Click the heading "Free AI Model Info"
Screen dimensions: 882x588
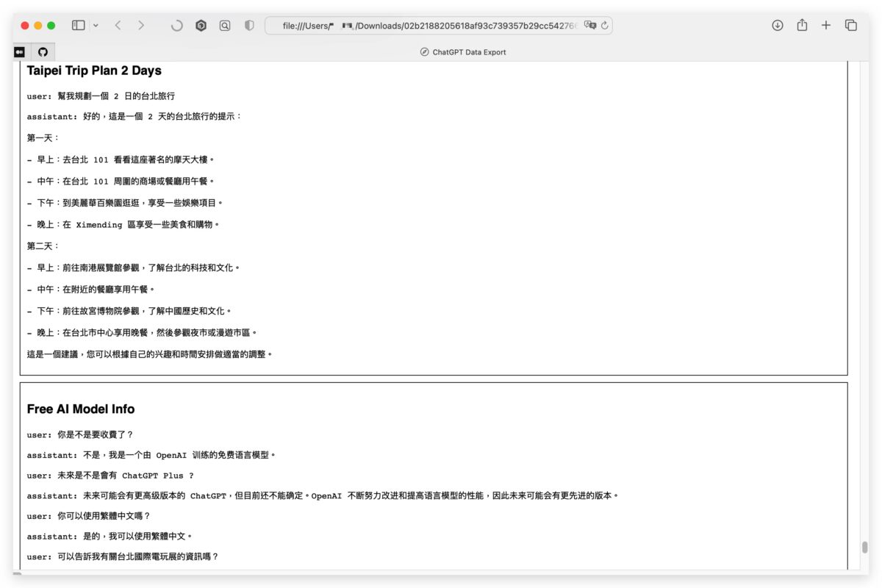point(81,409)
